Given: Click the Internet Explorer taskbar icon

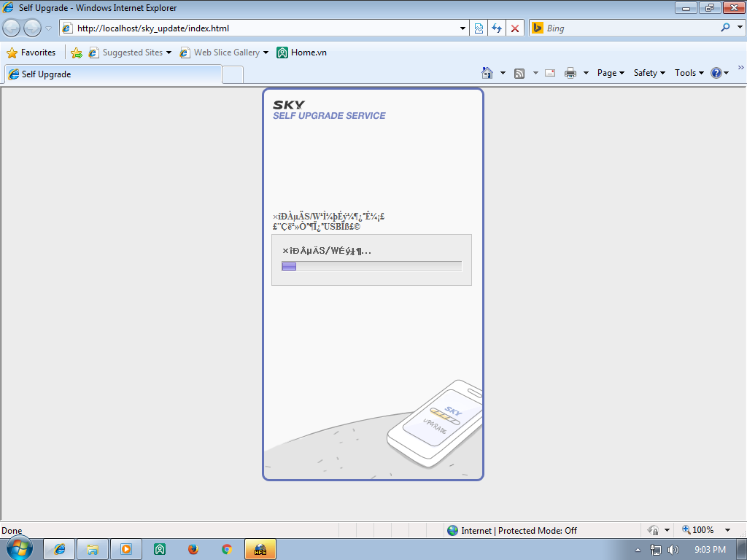Looking at the screenshot, I should (x=60, y=550).
